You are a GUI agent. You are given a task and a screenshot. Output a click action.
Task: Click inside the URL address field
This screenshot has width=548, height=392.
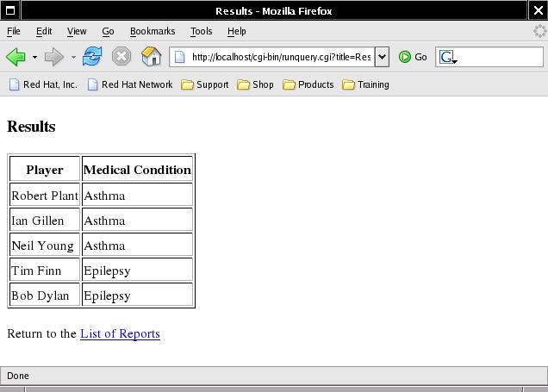pos(281,57)
